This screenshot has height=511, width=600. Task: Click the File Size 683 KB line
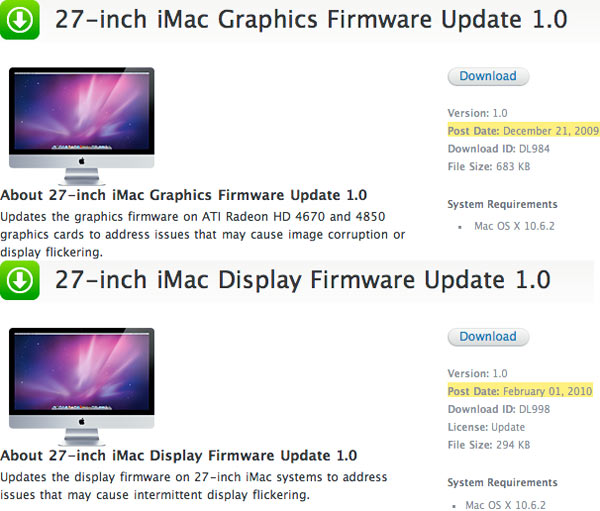pyautogui.click(x=489, y=167)
